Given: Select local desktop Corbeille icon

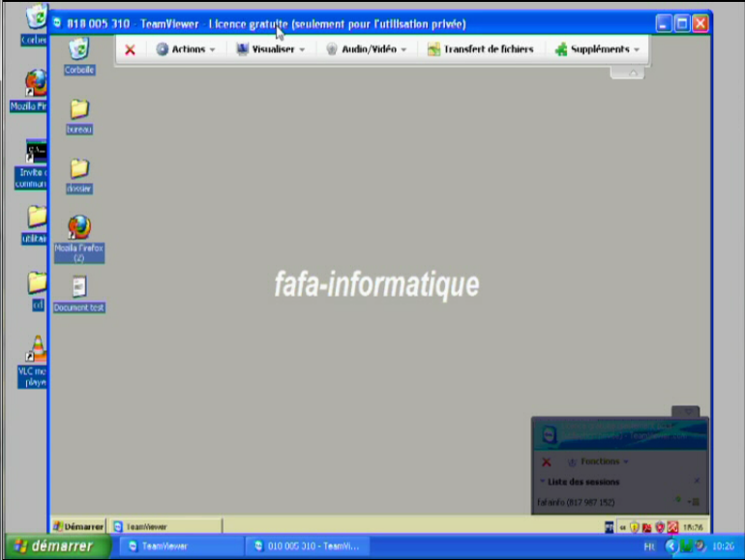Looking at the screenshot, I should coord(35,25).
